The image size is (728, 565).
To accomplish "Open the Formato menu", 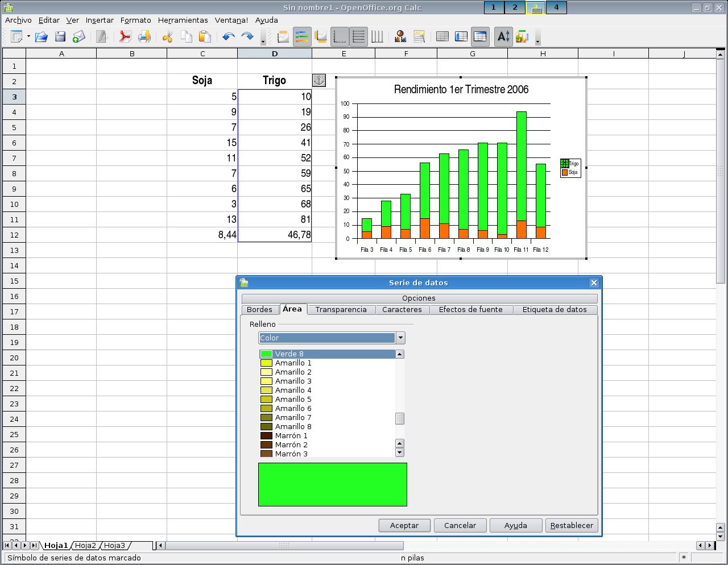I will 135,20.
